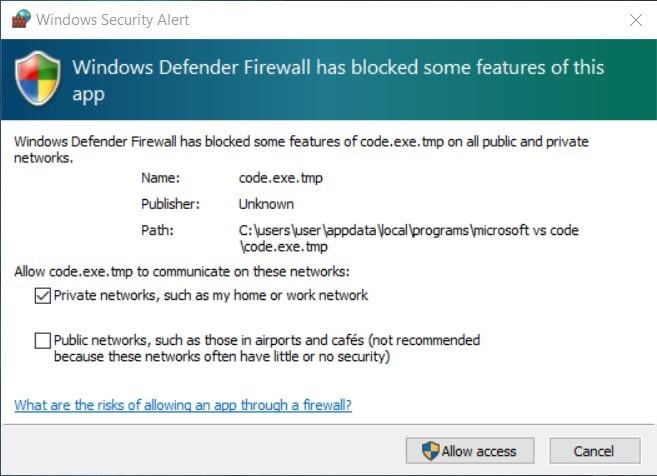This screenshot has width=657, height=476.
Task: Open the firewall risks help link
Action: (183, 405)
